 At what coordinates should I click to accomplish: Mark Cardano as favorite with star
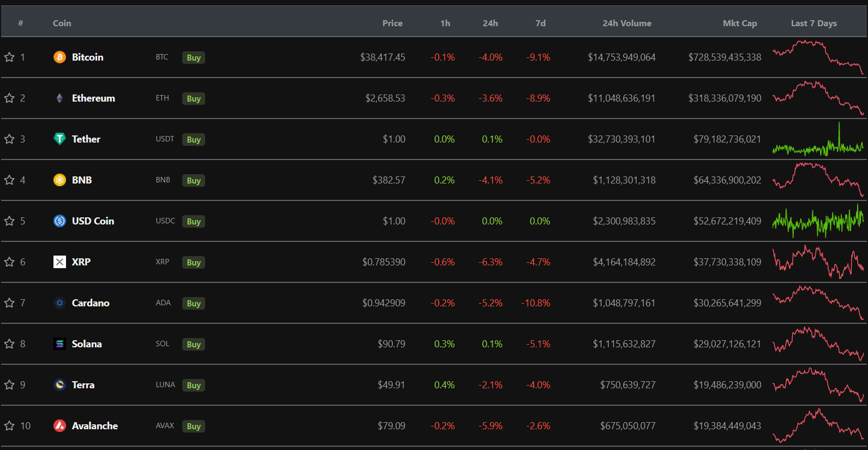coord(9,303)
